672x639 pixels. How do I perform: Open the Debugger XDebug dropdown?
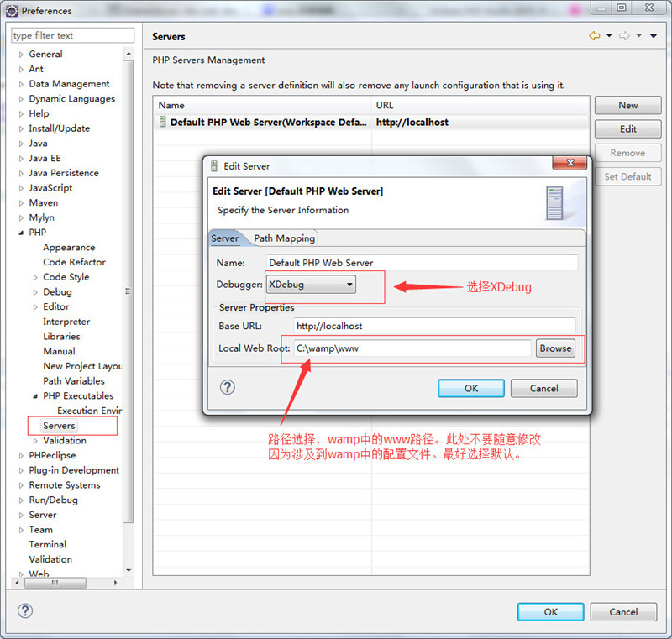[x=311, y=285]
